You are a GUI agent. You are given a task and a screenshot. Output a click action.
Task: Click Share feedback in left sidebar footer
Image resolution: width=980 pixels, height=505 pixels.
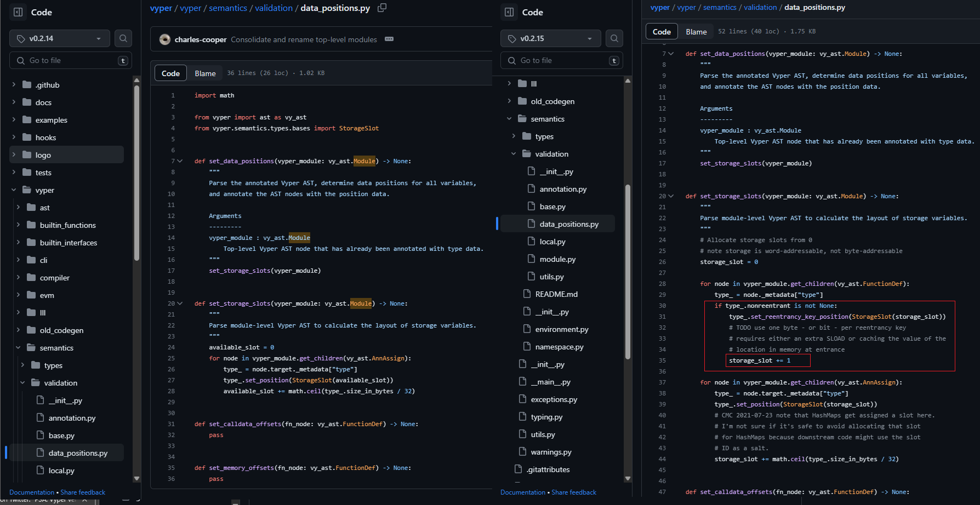click(x=83, y=492)
